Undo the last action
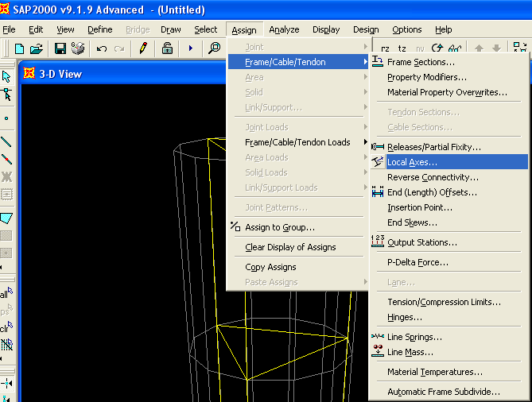Screen dimensions: 532x402 (x=102, y=49)
